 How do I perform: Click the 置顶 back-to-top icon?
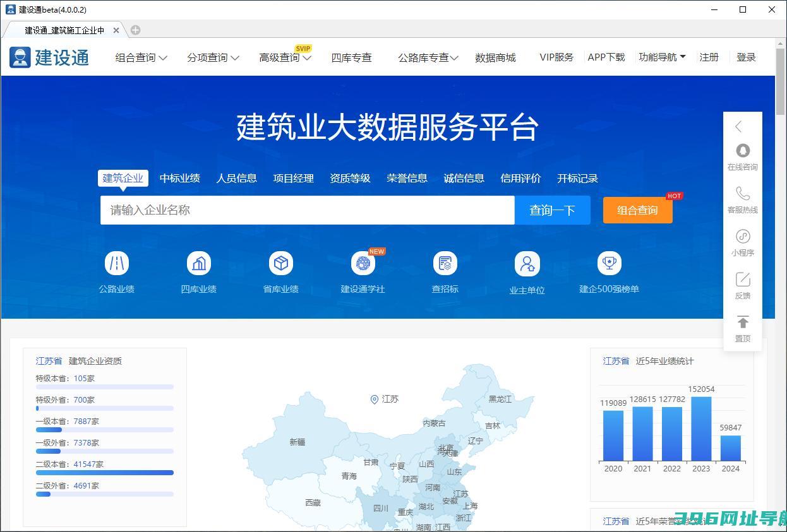coord(743,322)
